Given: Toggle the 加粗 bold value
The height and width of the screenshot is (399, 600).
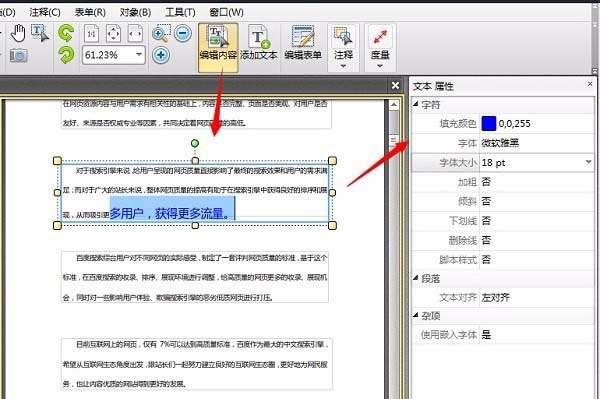Looking at the screenshot, I should click(x=486, y=182).
